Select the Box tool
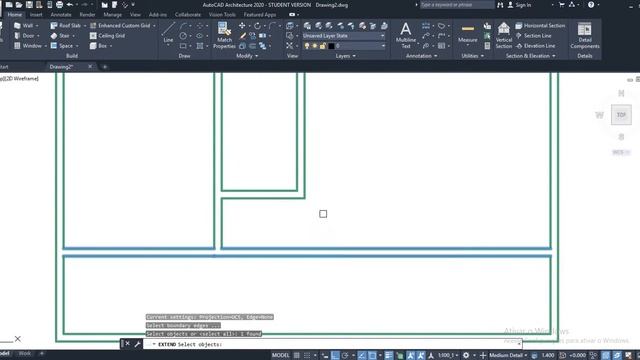 pyautogui.click(x=98, y=46)
